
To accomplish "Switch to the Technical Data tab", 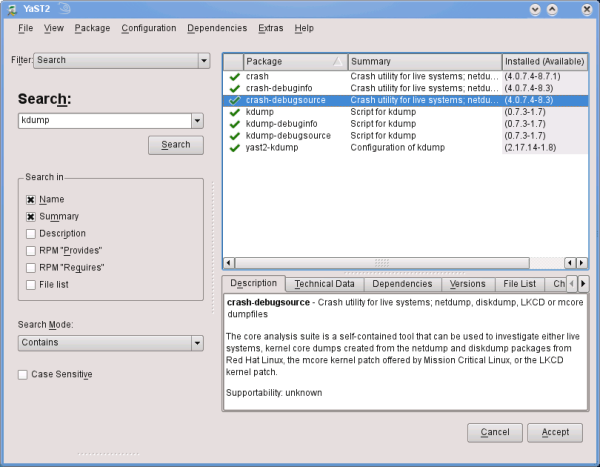I will [324, 284].
